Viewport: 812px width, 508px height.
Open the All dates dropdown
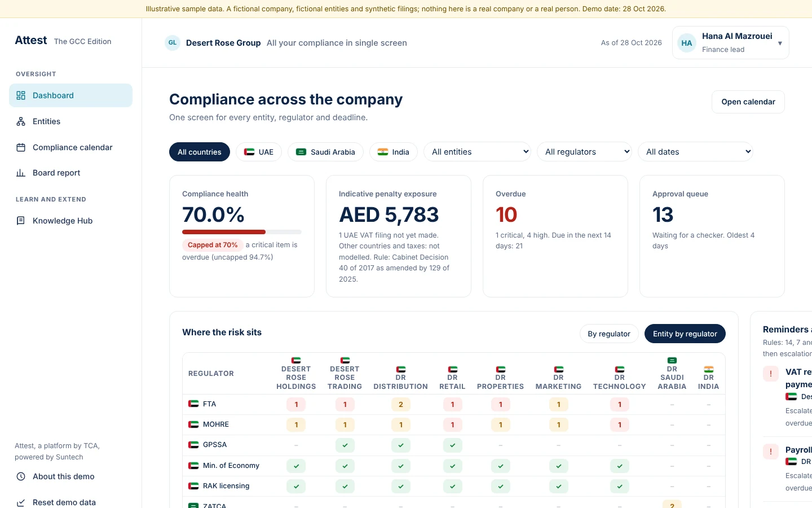[696, 152]
